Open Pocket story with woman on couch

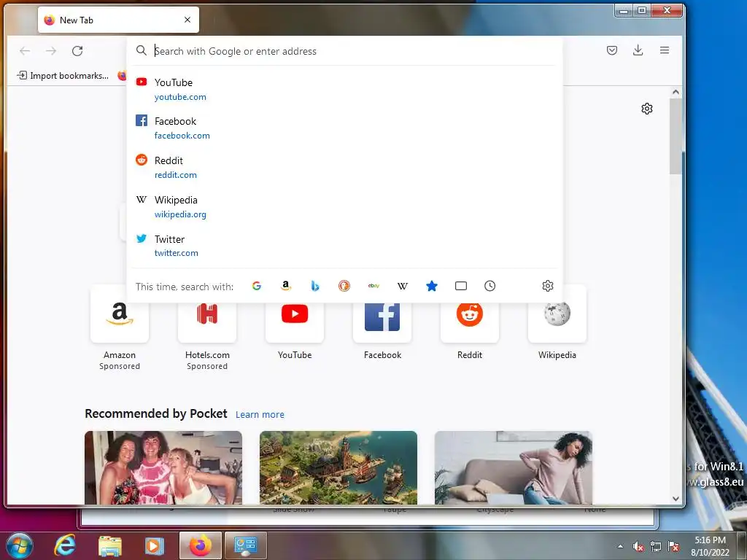tap(514, 467)
